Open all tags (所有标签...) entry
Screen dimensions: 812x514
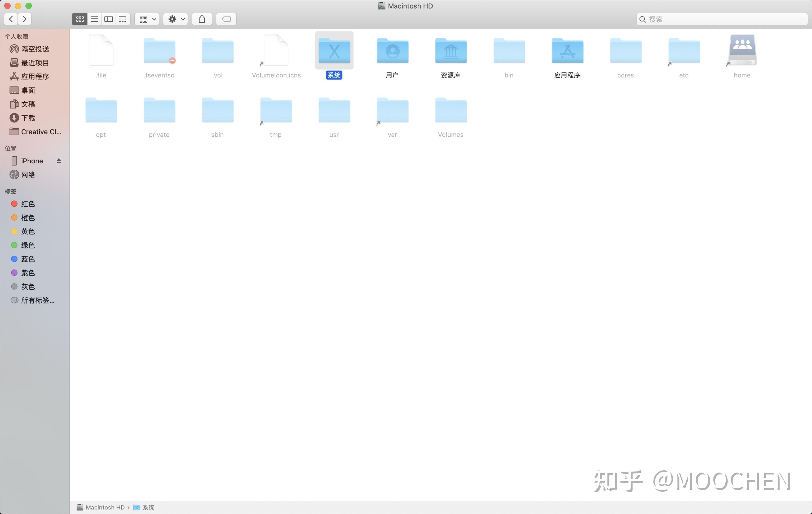(37, 300)
